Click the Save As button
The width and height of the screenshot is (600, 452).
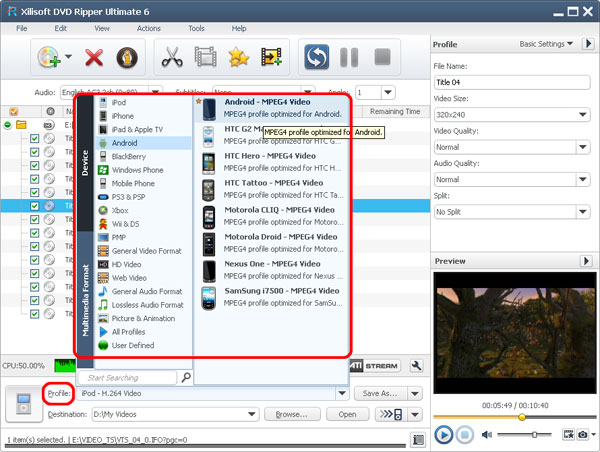click(x=380, y=393)
